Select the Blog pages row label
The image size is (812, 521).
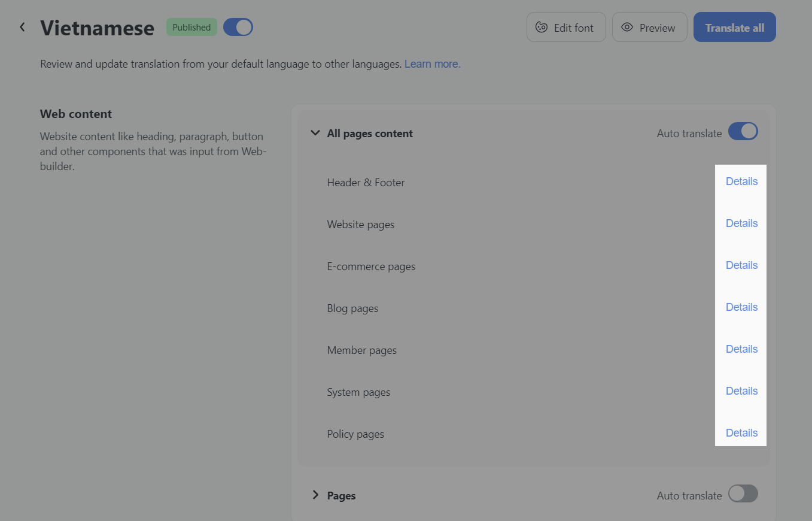click(352, 308)
